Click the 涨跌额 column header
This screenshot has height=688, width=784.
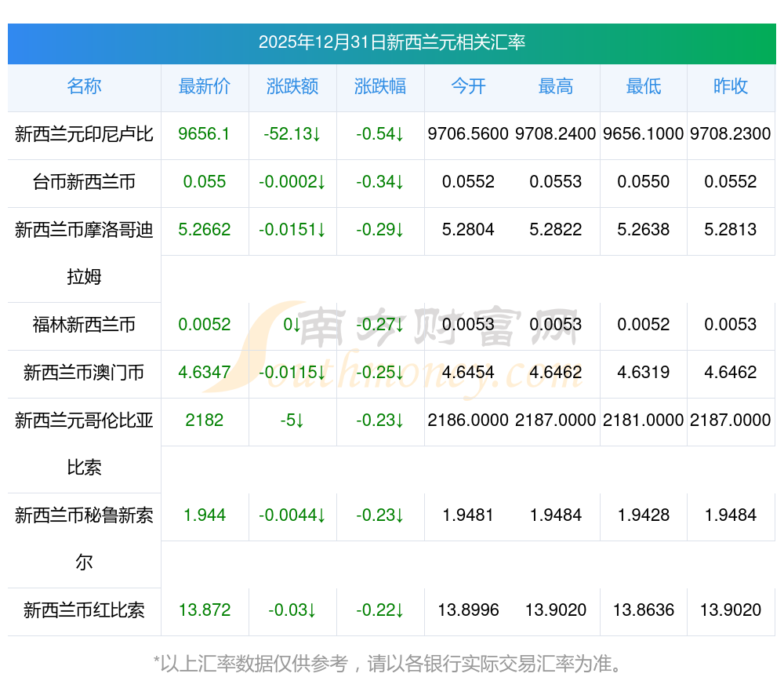click(x=292, y=86)
